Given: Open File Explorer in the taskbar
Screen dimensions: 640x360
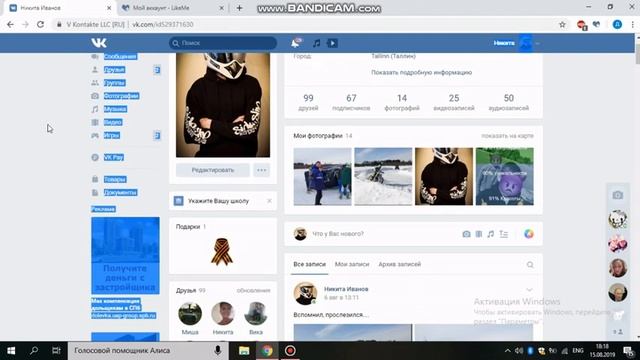Looking at the screenshot, I should [244, 351].
